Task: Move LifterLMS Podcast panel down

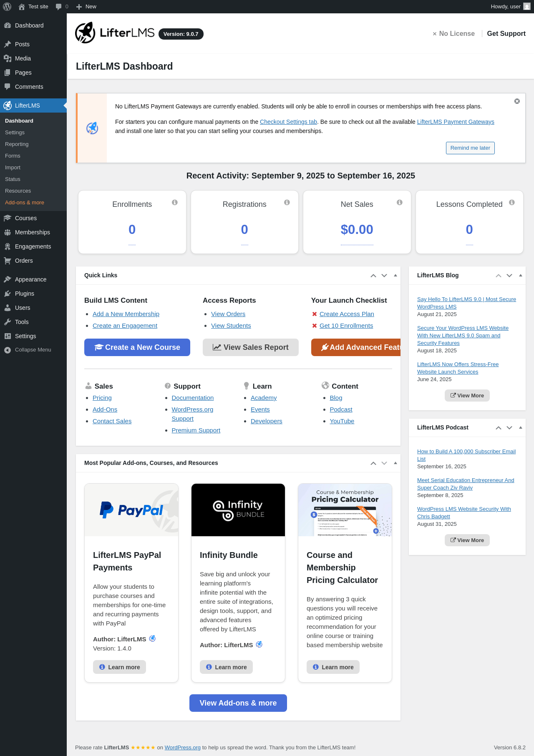Action: point(509,428)
